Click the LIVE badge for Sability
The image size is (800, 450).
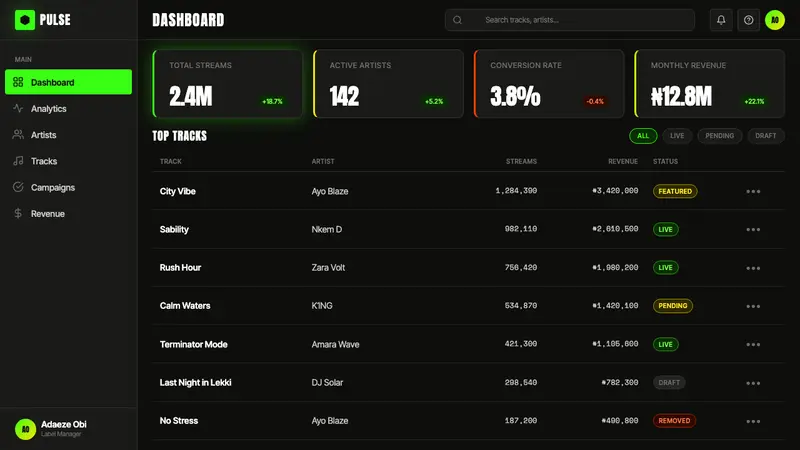pyautogui.click(x=665, y=230)
